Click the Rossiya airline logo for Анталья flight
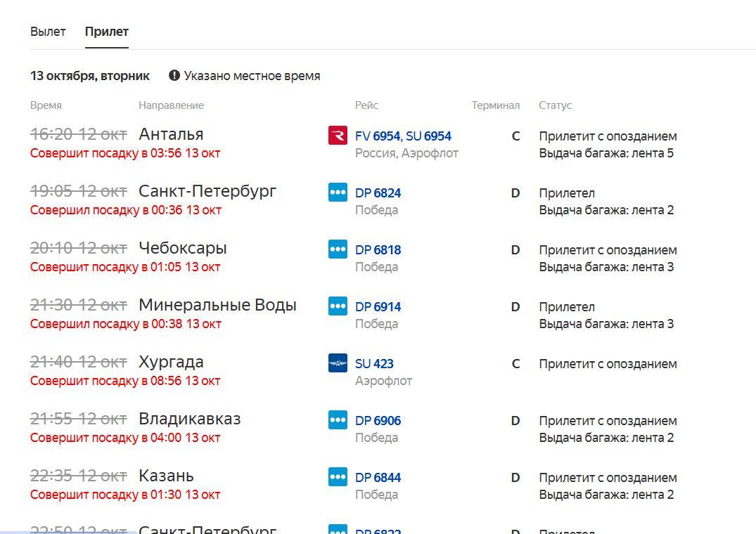The image size is (756, 534). click(x=338, y=136)
